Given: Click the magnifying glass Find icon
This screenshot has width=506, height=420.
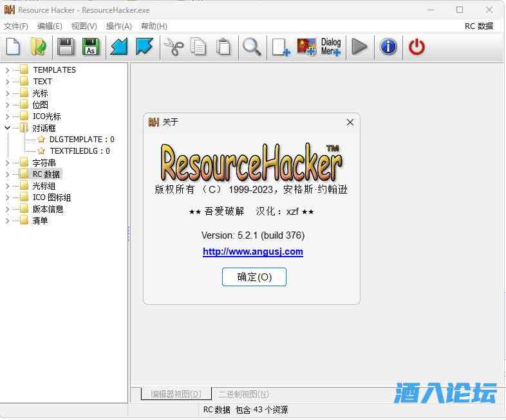Looking at the screenshot, I should 252,47.
